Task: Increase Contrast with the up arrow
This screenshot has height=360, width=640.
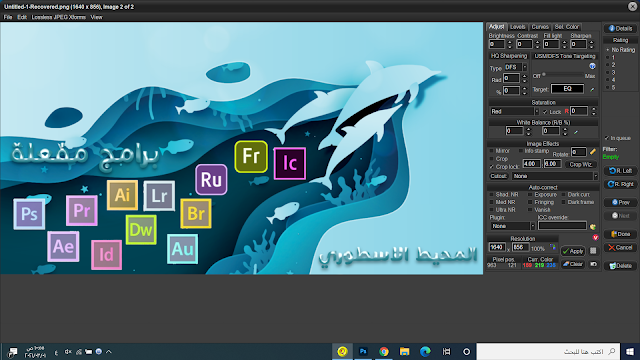Action: (537, 42)
